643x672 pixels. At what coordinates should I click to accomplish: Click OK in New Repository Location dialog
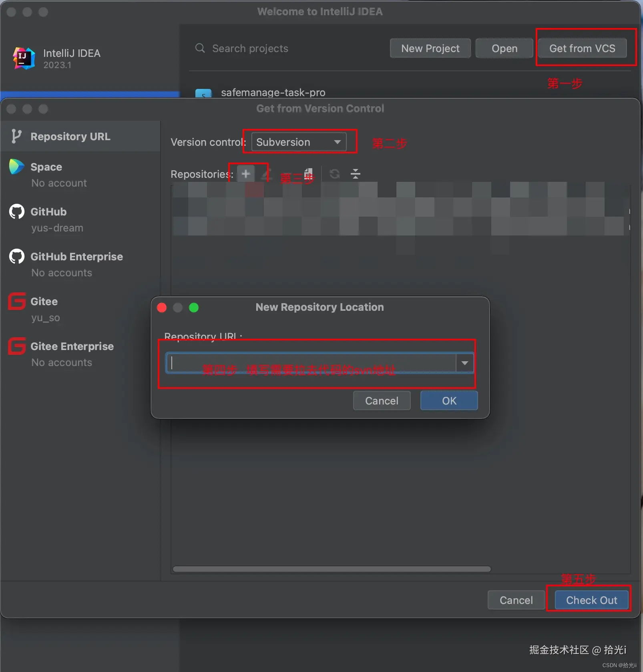pyautogui.click(x=449, y=400)
